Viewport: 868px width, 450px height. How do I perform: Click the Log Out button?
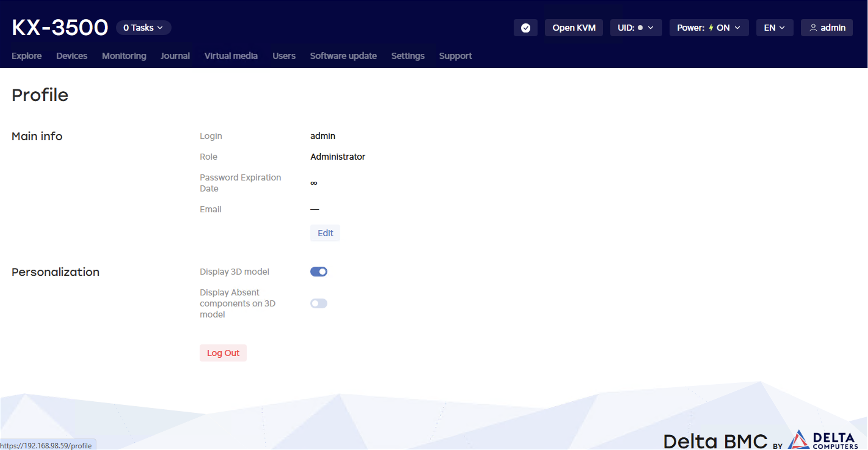pyautogui.click(x=223, y=353)
